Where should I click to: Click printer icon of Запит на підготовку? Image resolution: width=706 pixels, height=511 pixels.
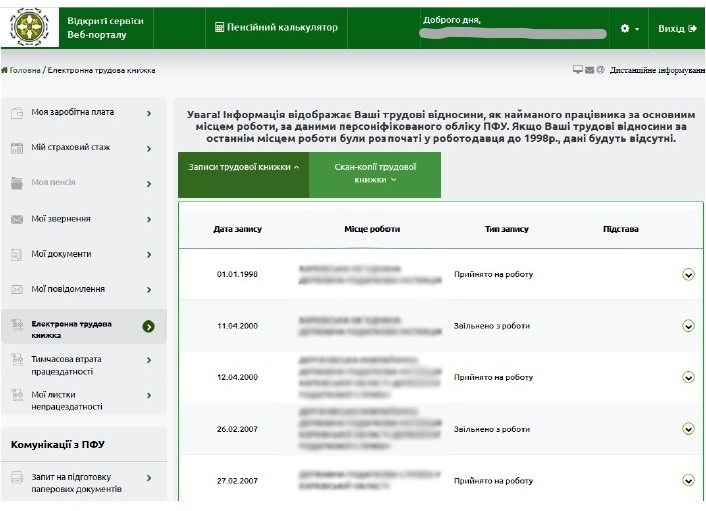[x=17, y=477]
